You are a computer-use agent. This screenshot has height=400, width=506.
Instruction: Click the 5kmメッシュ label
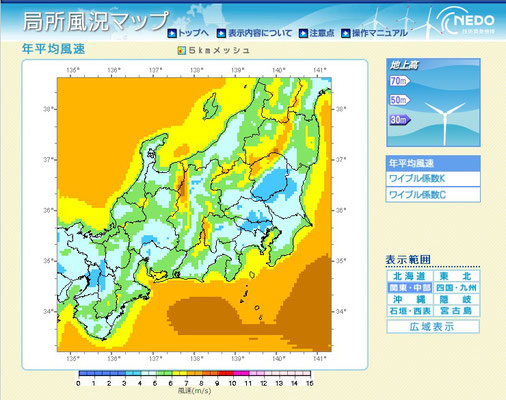[x=220, y=51]
